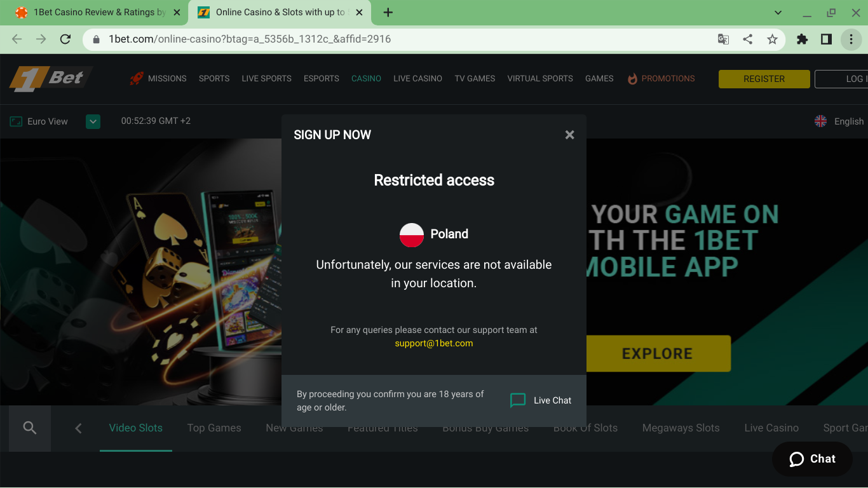Open the Chrome three-dot menu
Screen dimensions: 868x488
pos(851,39)
